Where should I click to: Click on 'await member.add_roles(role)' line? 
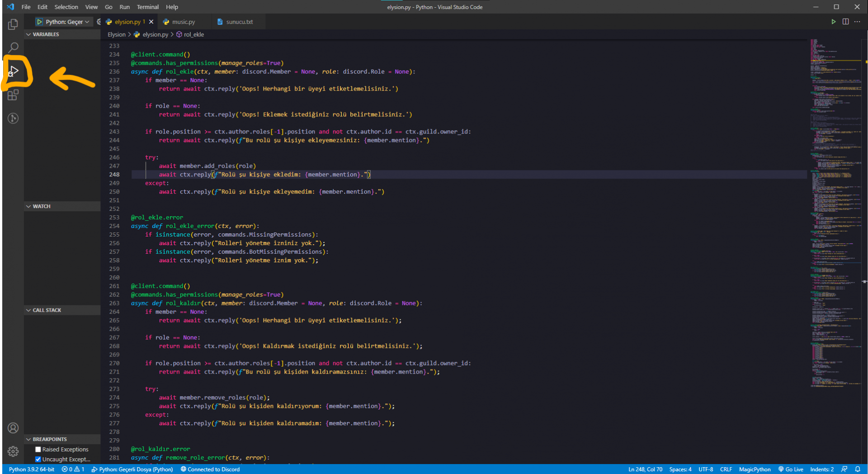(x=207, y=166)
